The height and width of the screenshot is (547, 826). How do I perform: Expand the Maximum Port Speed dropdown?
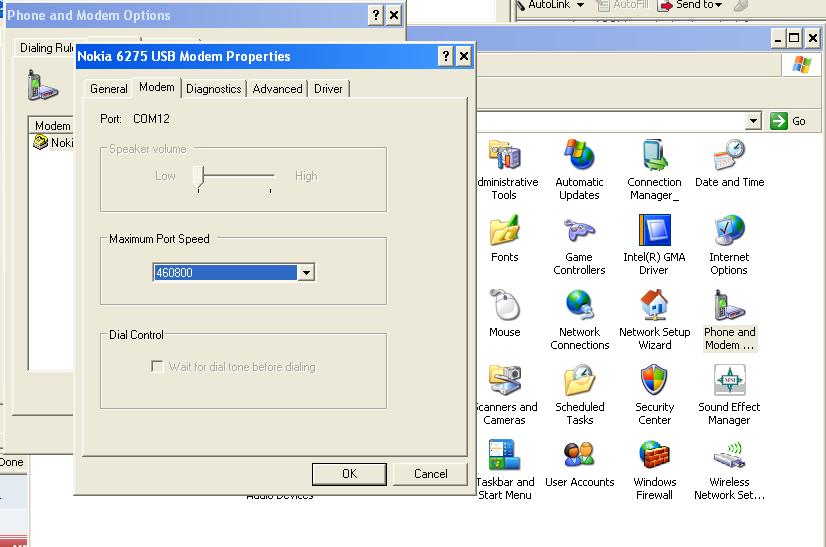(306, 273)
